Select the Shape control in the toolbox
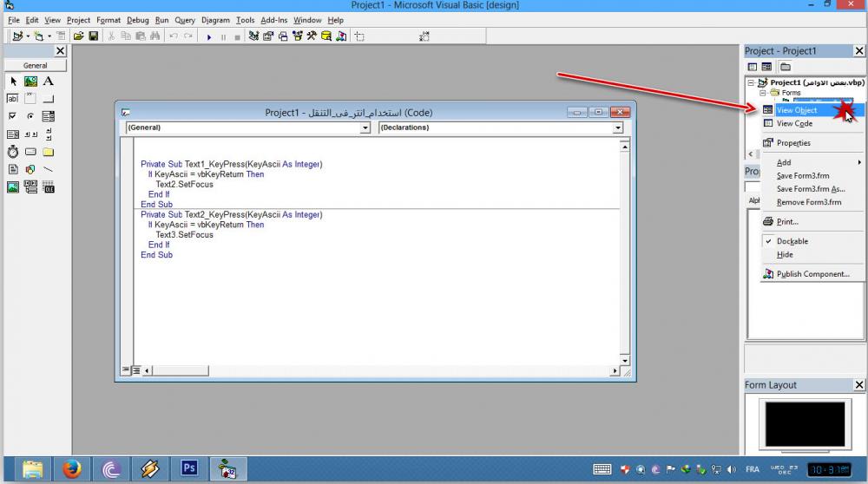 (x=30, y=169)
